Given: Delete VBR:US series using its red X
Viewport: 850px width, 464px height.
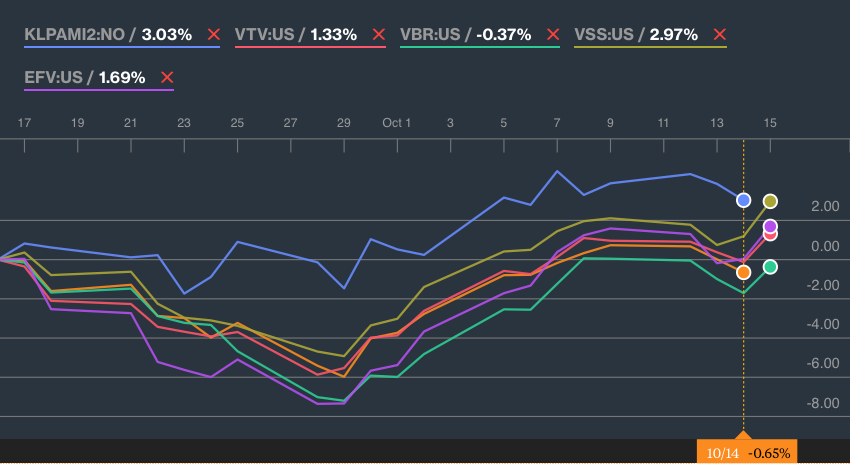Looking at the screenshot, I should pyautogui.click(x=553, y=35).
